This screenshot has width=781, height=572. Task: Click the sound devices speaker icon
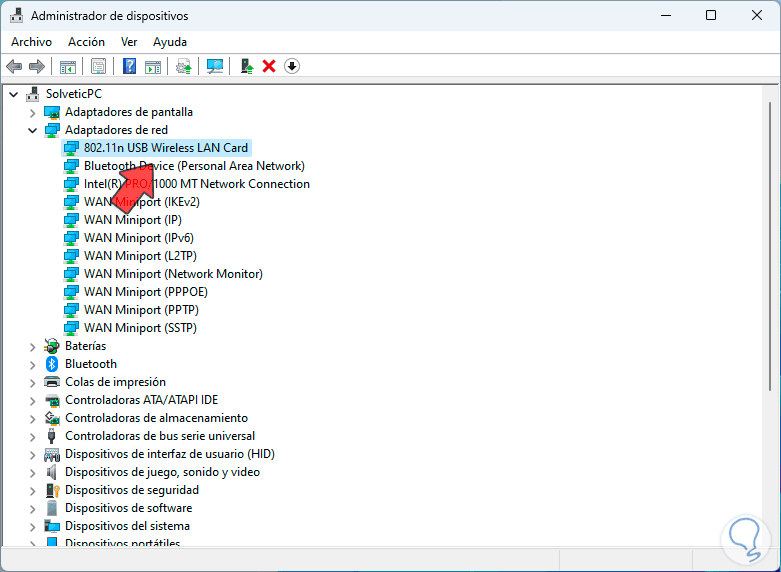pos(52,472)
